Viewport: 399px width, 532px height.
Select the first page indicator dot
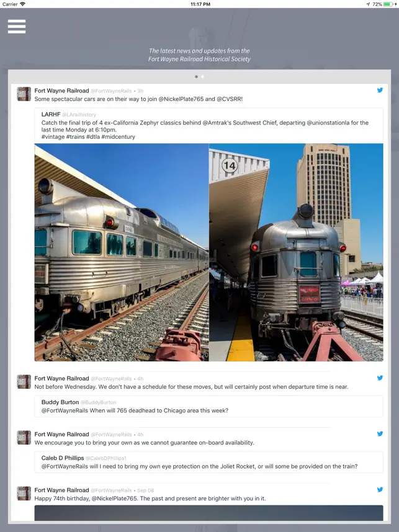(x=196, y=77)
